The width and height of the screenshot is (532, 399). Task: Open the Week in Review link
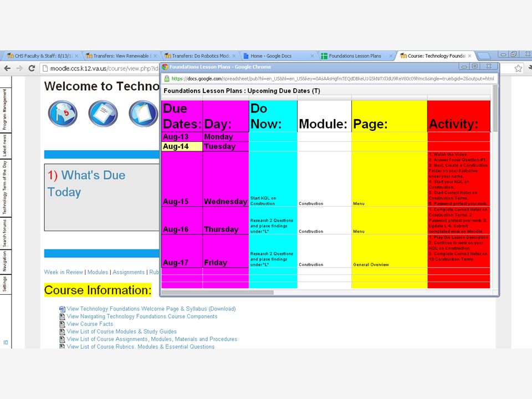[x=63, y=272]
